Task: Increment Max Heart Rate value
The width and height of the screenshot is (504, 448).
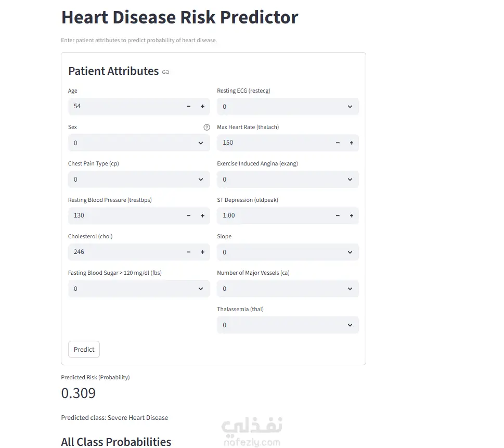Action: 352,143
